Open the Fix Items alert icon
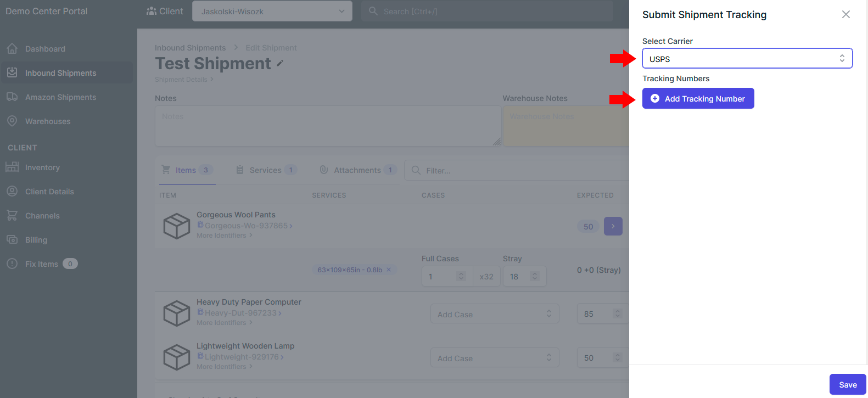The image size is (868, 398). 12,264
